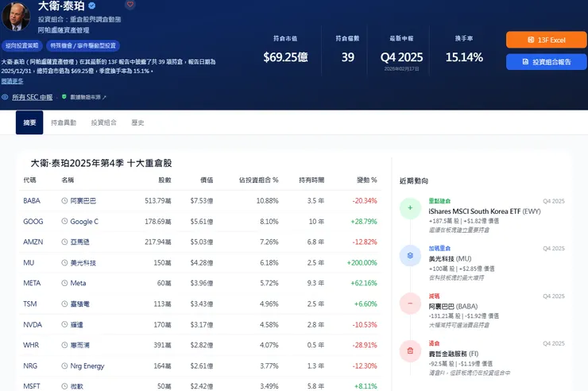Open the NRG ticker link
Screen dimensions: 588x391
coord(30,366)
